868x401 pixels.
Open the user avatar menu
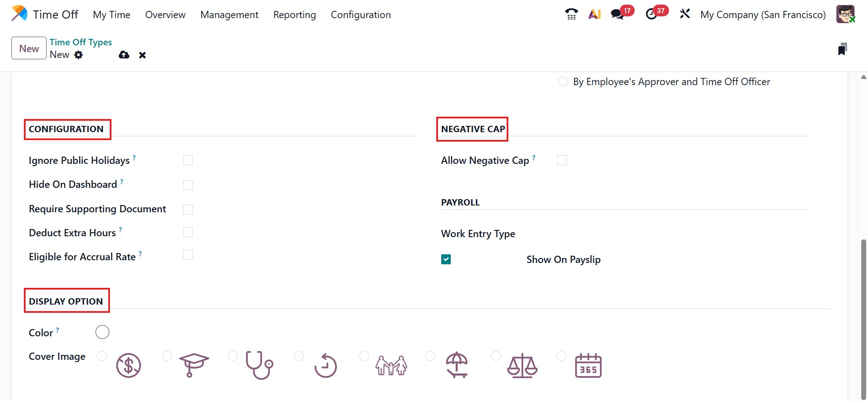[x=845, y=14]
